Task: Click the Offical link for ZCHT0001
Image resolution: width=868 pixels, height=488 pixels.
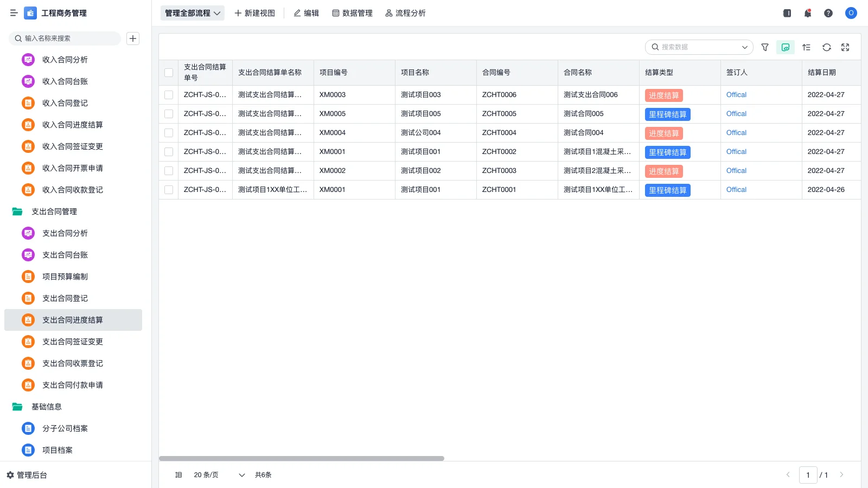Action: pos(736,190)
